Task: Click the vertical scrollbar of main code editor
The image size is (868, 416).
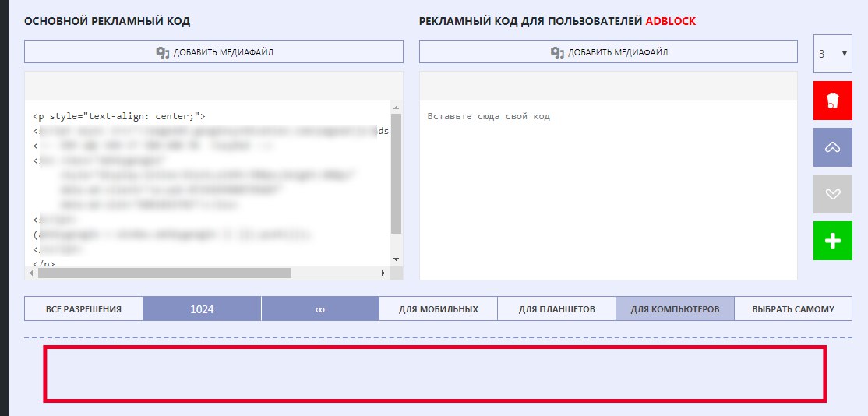Action: (x=397, y=173)
